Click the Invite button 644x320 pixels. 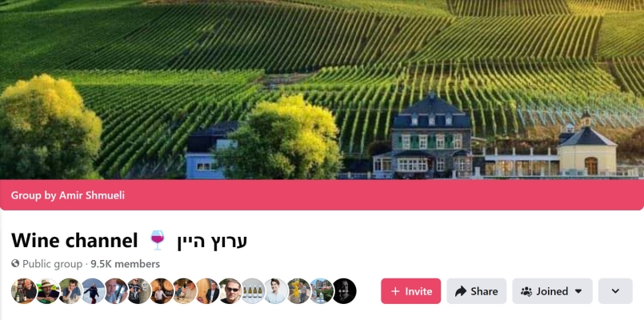(410, 291)
